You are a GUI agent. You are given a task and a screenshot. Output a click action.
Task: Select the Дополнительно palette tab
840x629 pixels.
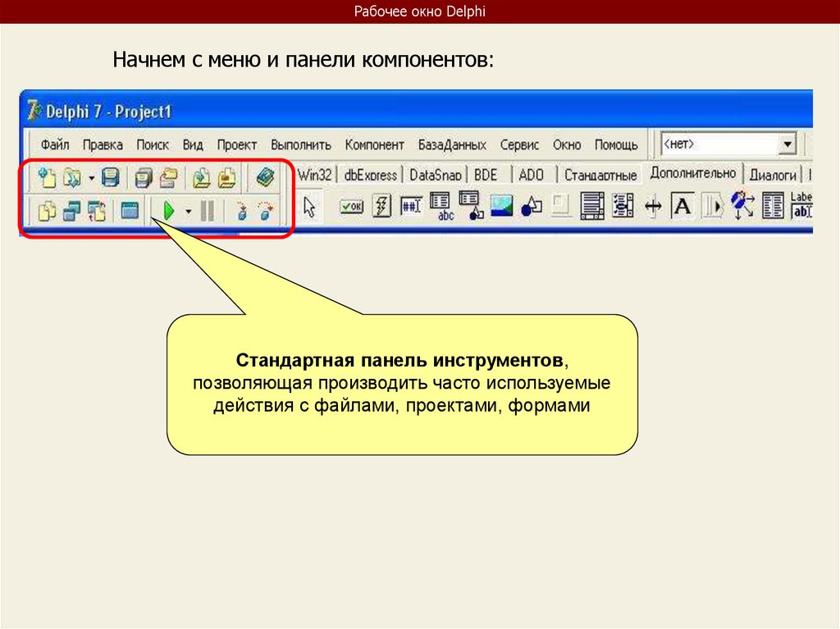pyautogui.click(x=692, y=174)
